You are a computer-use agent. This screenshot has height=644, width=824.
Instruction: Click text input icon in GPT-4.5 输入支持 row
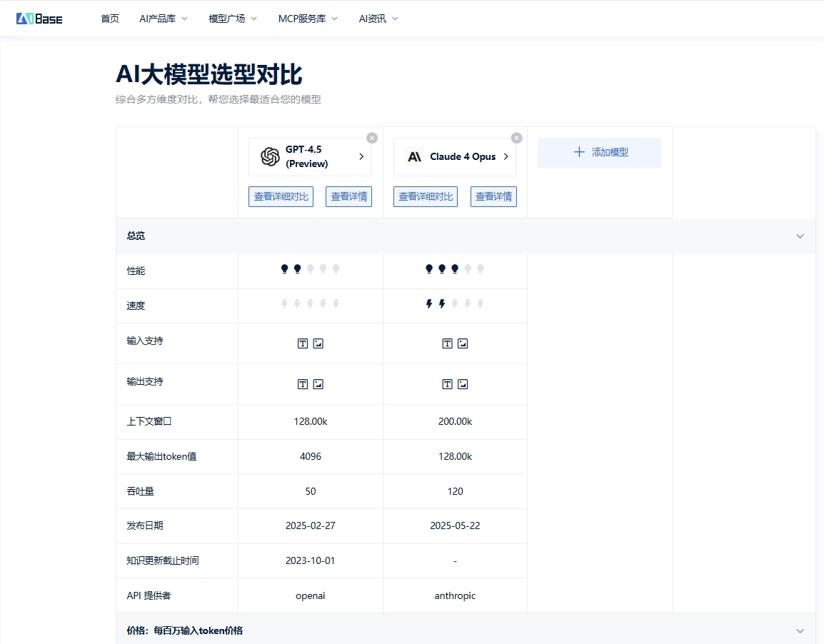(303, 343)
